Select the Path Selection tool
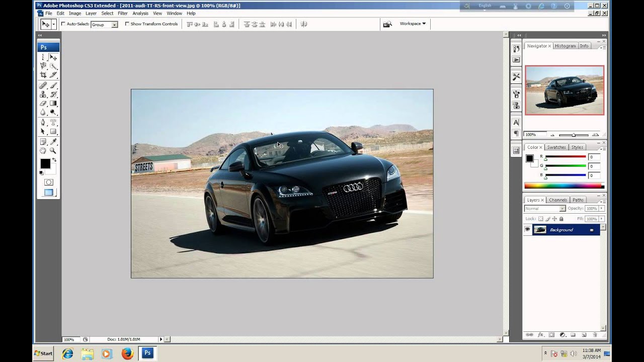644x362 pixels. click(x=43, y=132)
